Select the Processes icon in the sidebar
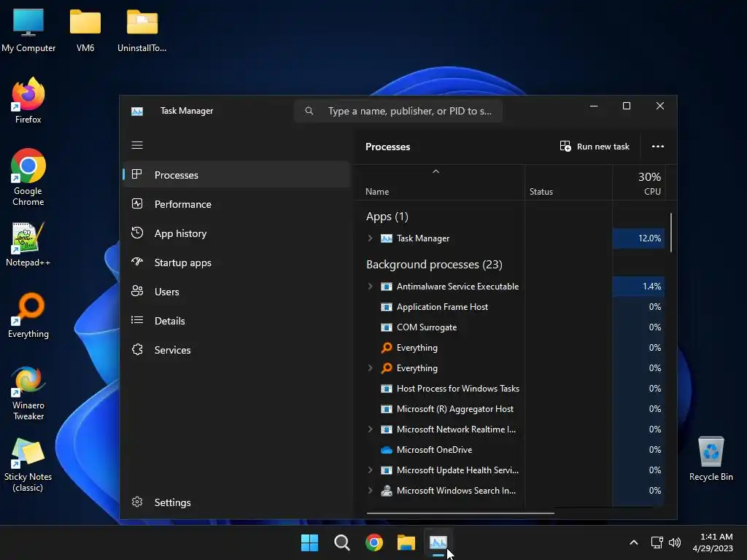The width and height of the screenshot is (747, 560). [x=137, y=174]
